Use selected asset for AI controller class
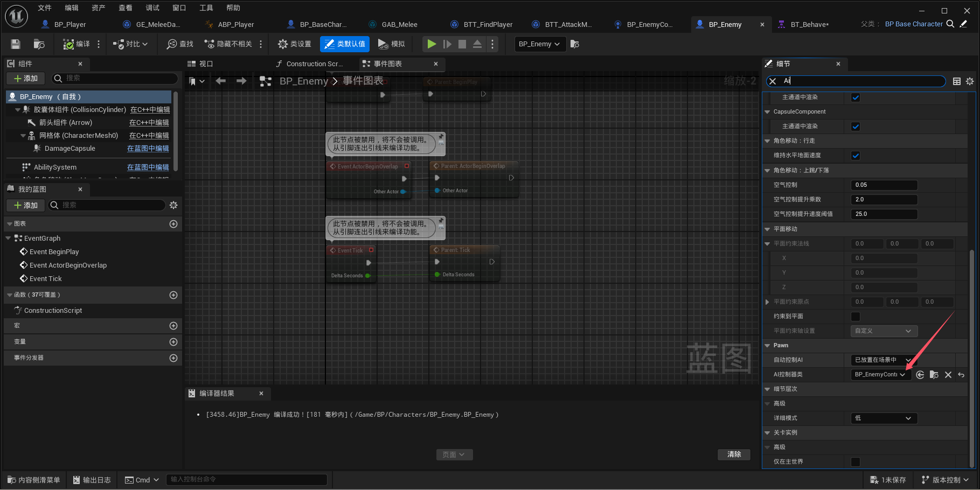Screen dimensions: 980x490 coord(920,375)
